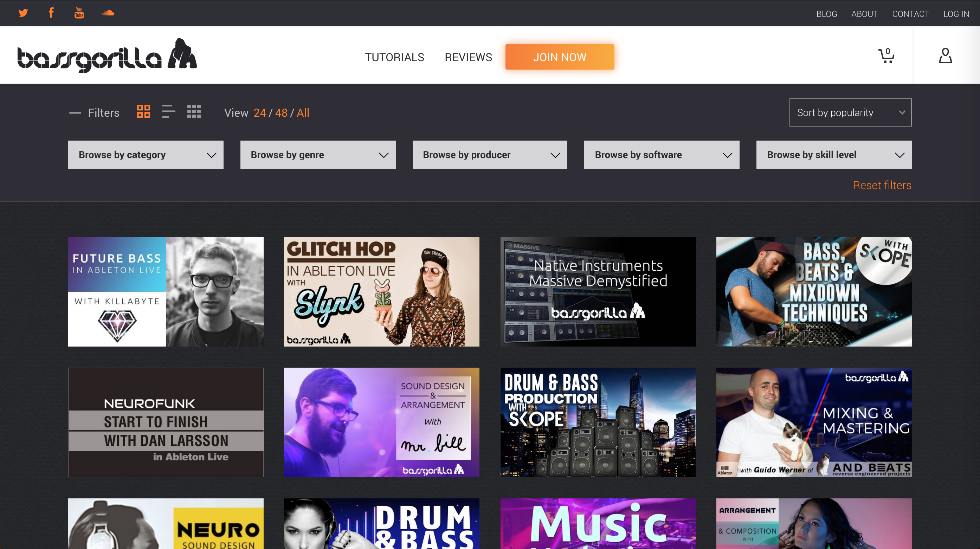The height and width of the screenshot is (549, 980).
Task: Switch to small grid view icon
Action: 194,111
